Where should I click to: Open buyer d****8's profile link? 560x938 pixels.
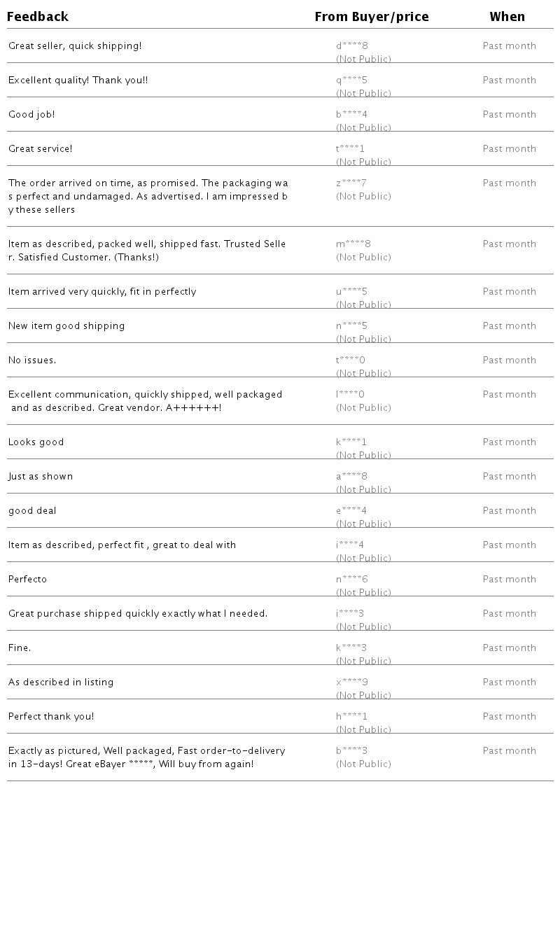pos(352,46)
